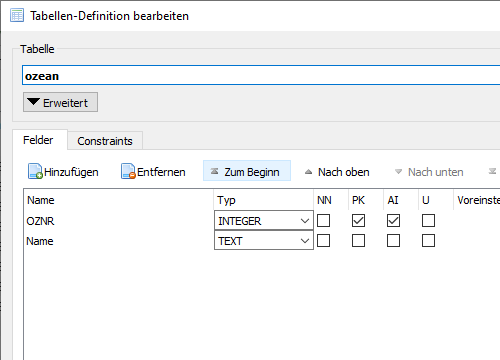Viewport: 500px width, 360px height.
Task: Enable NN checkbox for Name field
Action: click(x=323, y=240)
